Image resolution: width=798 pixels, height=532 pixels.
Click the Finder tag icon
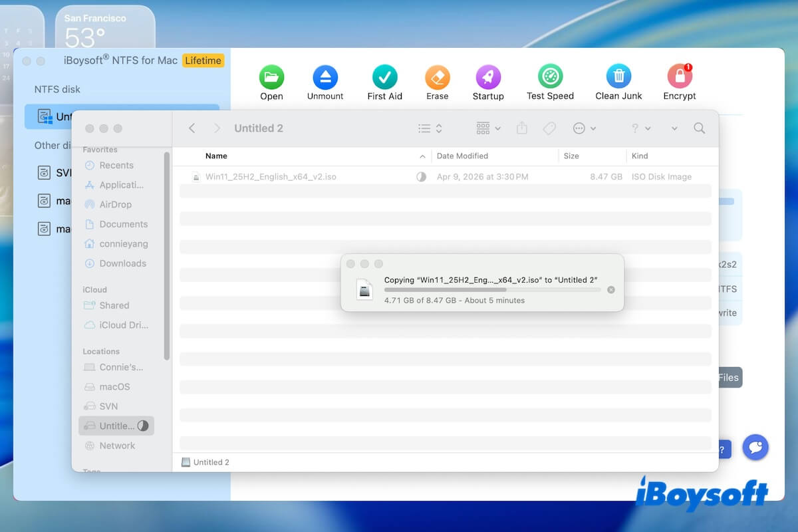click(x=549, y=128)
